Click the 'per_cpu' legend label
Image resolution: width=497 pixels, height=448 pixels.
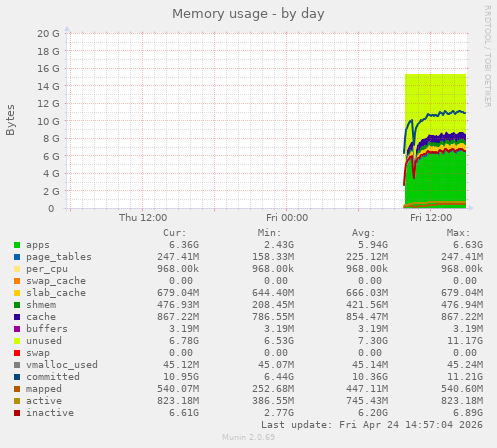click(x=47, y=269)
